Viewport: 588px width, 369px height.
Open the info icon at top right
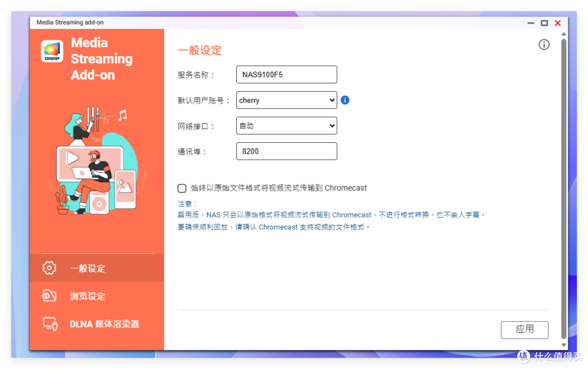click(x=544, y=45)
